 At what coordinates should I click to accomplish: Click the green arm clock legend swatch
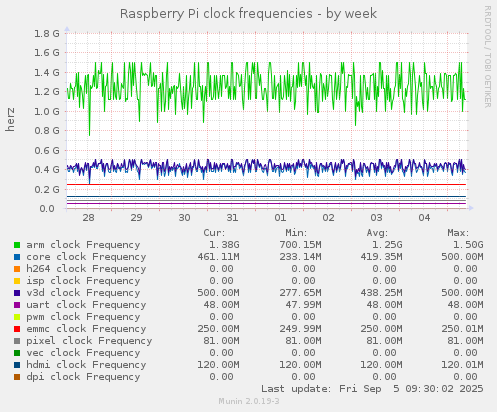(x=17, y=245)
